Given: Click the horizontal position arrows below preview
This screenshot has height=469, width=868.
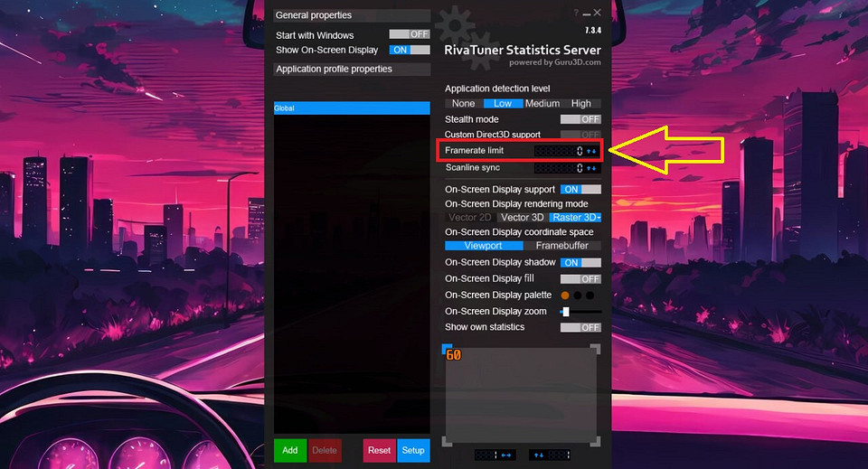Looking at the screenshot, I should pyautogui.click(x=506, y=455).
